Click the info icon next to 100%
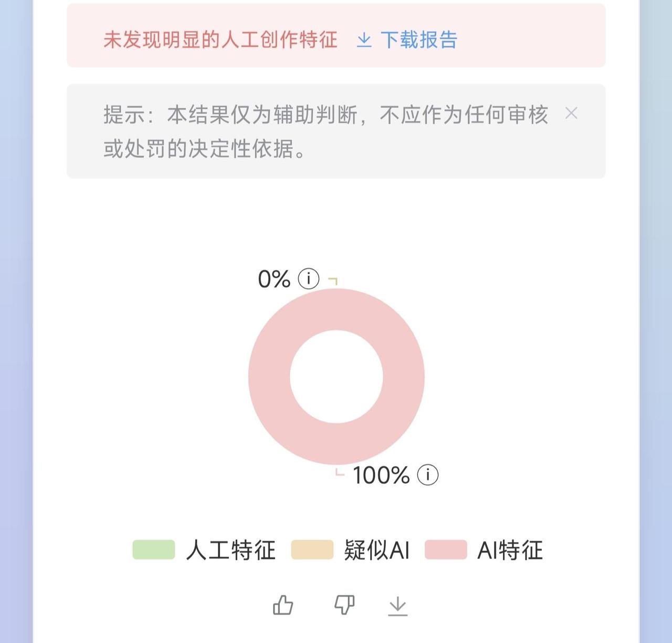This screenshot has height=643, width=672. (428, 475)
